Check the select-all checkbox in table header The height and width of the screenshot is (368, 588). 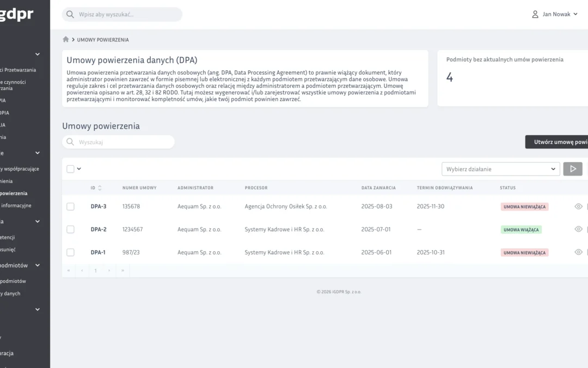coord(70,169)
